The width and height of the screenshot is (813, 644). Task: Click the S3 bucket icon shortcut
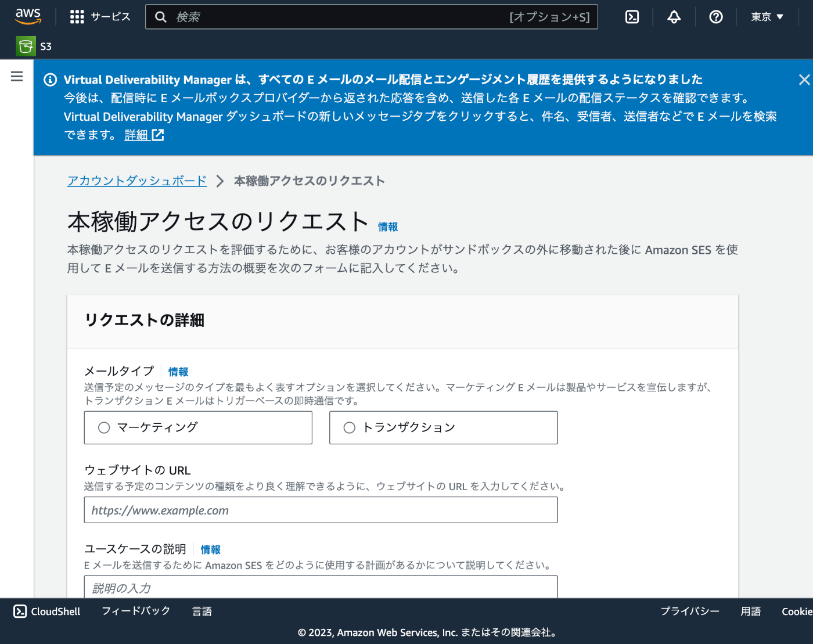point(26,46)
